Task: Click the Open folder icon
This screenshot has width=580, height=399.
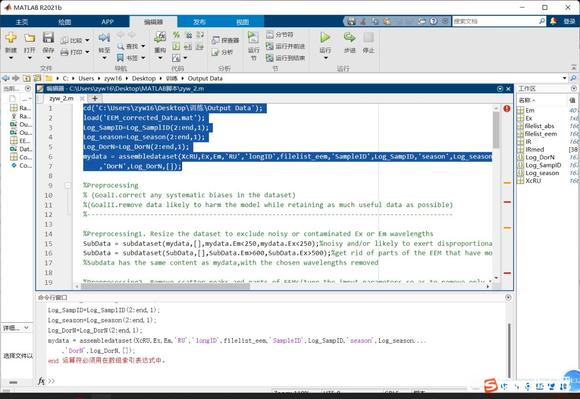Action: pos(30,38)
